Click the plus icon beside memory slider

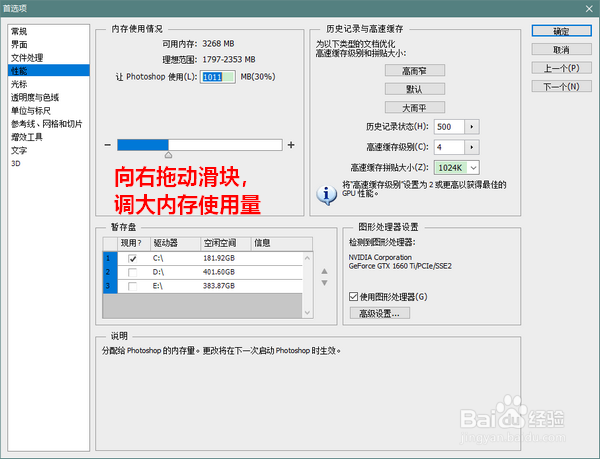point(291,145)
